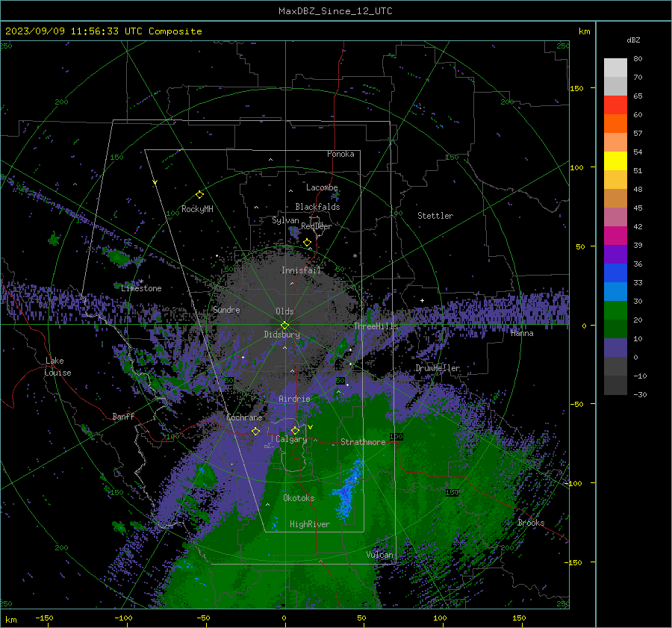This screenshot has height=628, width=672.
Task: Click the yellow Y marker northwest of RockyMH
Action: (155, 182)
